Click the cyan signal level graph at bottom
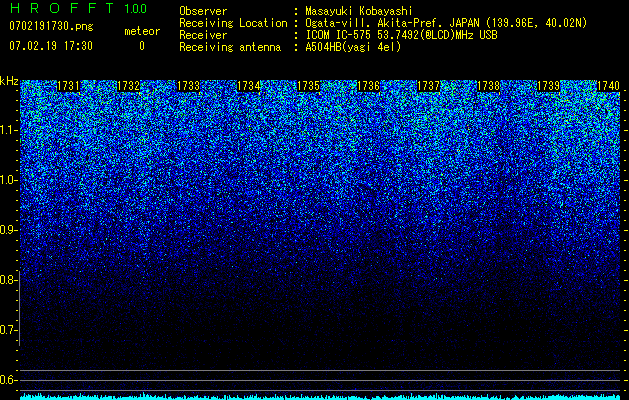 pos(320,396)
